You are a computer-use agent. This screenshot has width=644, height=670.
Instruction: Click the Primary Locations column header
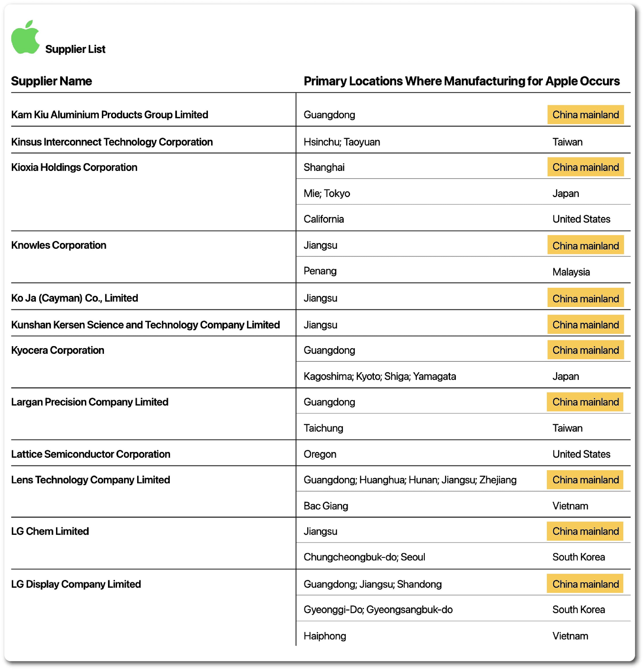461,81
